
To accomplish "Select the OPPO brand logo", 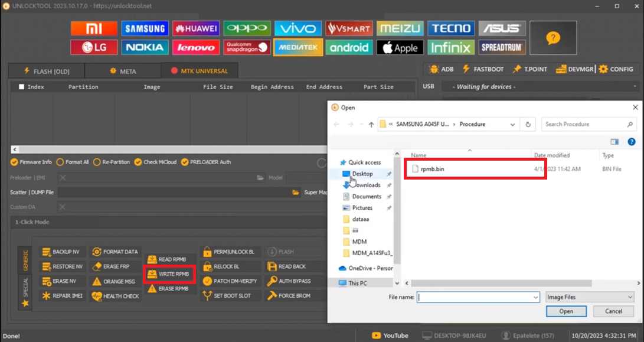I will 247,28.
